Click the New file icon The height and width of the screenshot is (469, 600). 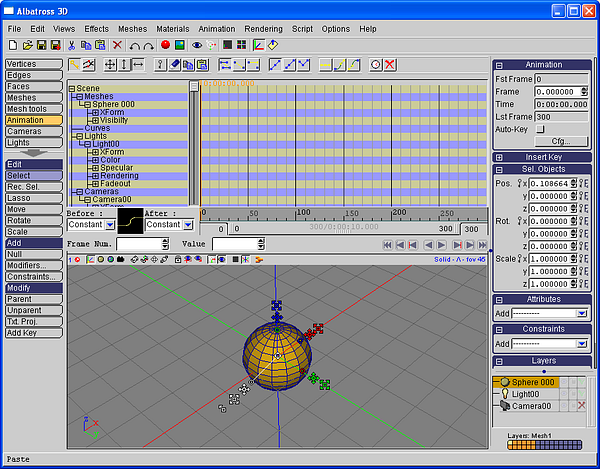(13, 45)
